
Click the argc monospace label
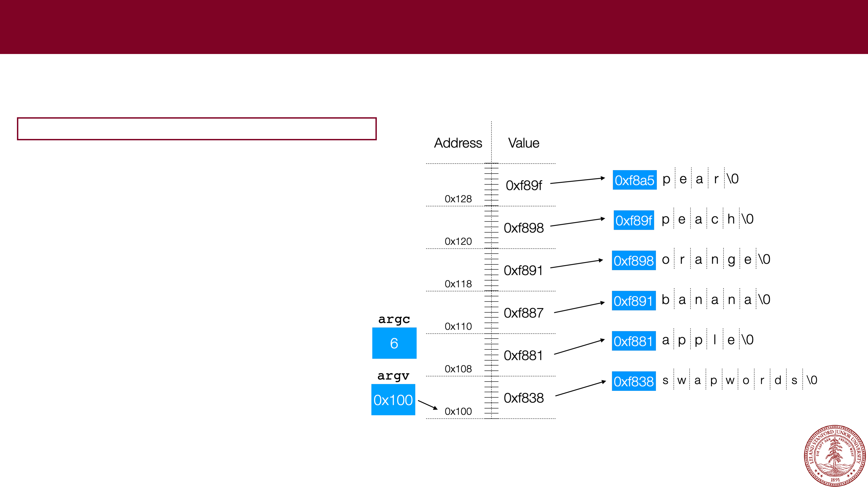(394, 319)
